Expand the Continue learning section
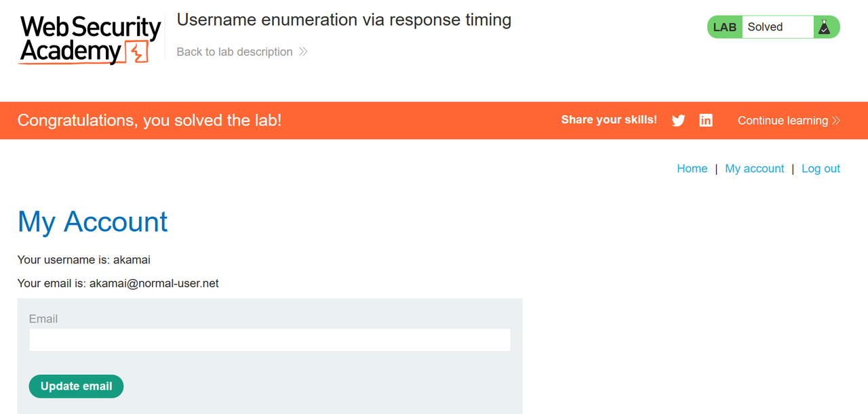Screen dimensions: 868x414 [x=783, y=121]
